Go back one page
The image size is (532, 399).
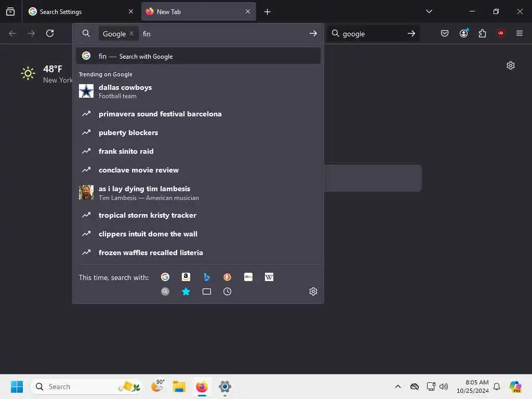pos(12,33)
